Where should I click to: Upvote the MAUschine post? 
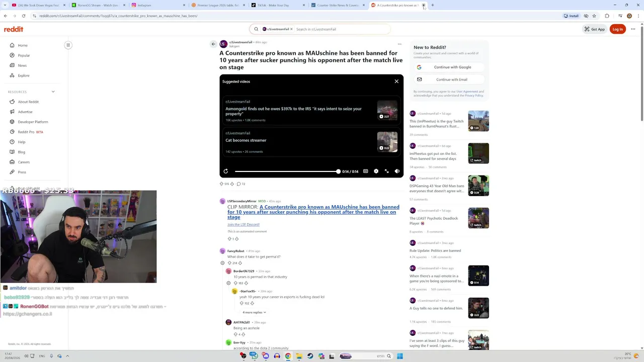tap(221, 184)
